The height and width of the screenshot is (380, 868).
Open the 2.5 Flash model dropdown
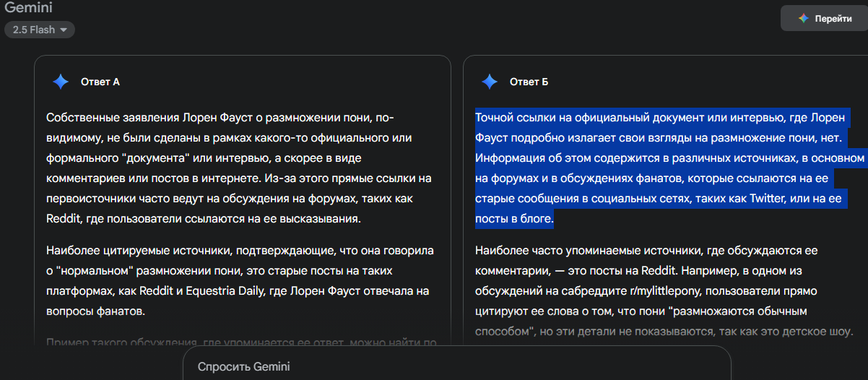coord(39,30)
